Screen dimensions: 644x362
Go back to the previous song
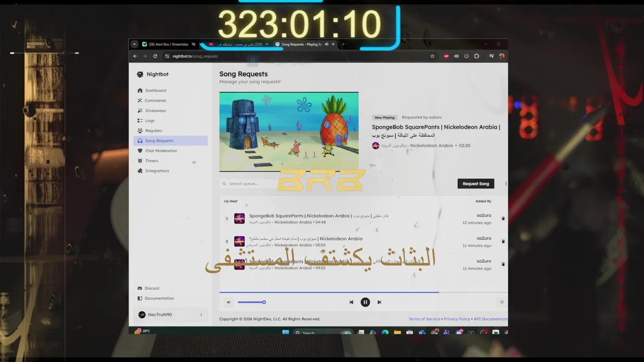click(351, 302)
